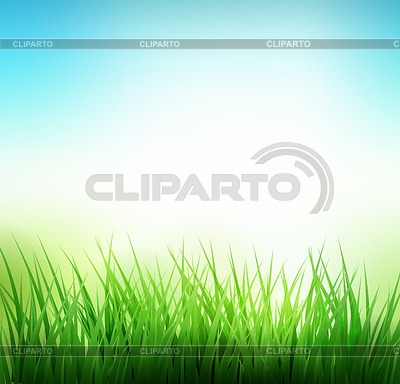Click the middle CLIPARTO text in top strip
The image size is (400, 384).
[x=160, y=44]
